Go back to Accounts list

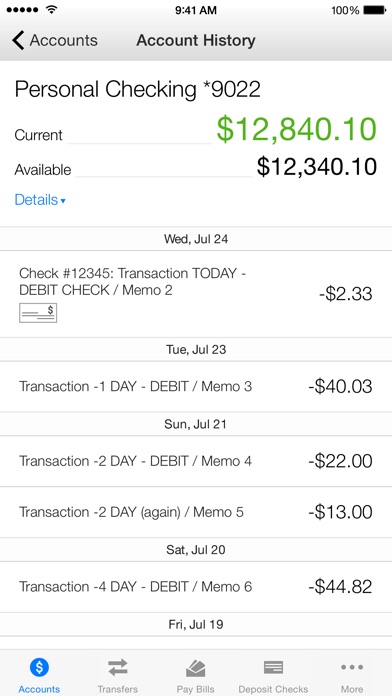tap(55, 40)
